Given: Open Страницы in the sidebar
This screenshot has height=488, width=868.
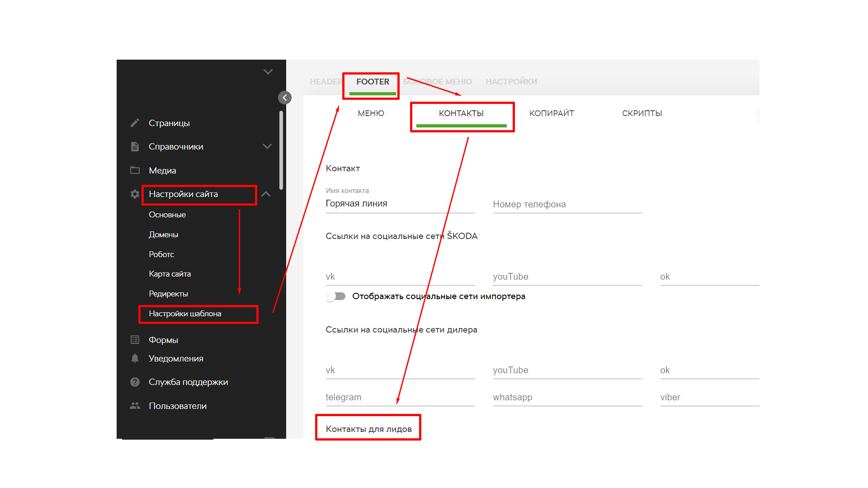Looking at the screenshot, I should (x=169, y=123).
